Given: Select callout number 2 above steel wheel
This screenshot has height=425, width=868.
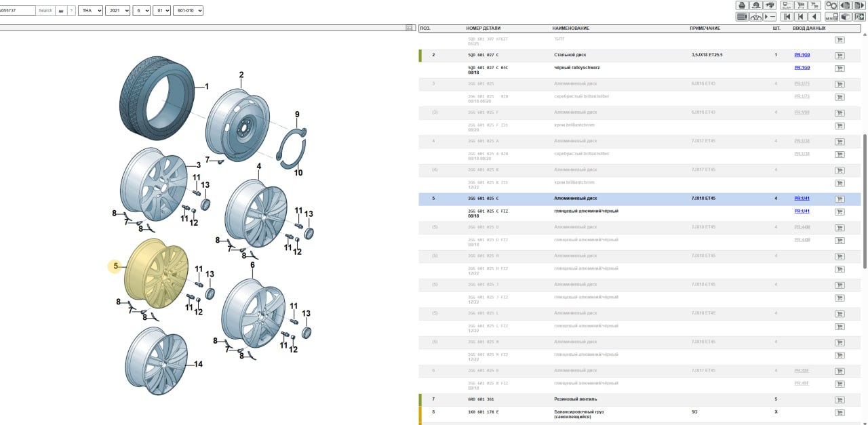Looking at the screenshot, I should (241, 75).
